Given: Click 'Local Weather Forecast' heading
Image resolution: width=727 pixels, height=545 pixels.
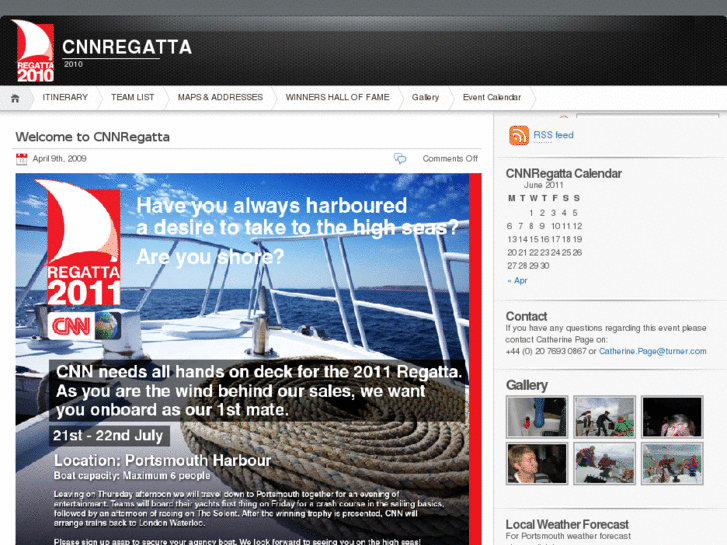Looking at the screenshot, I should tap(567, 525).
